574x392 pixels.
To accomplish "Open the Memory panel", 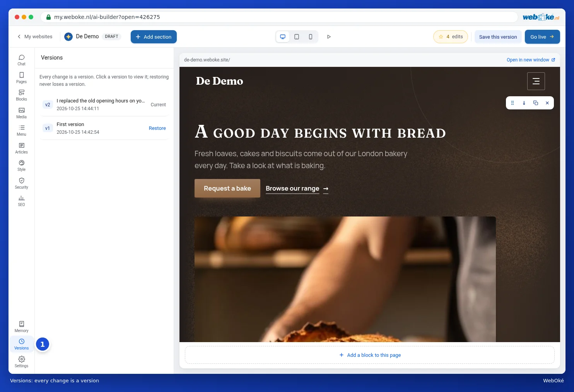I will click(x=22, y=327).
